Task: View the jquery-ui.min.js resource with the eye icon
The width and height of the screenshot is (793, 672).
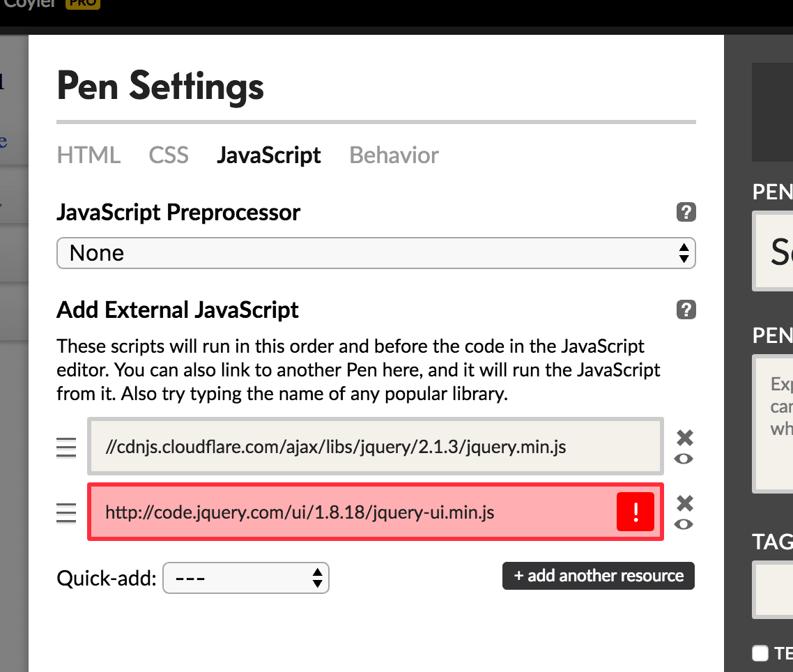Action: pyautogui.click(x=684, y=524)
